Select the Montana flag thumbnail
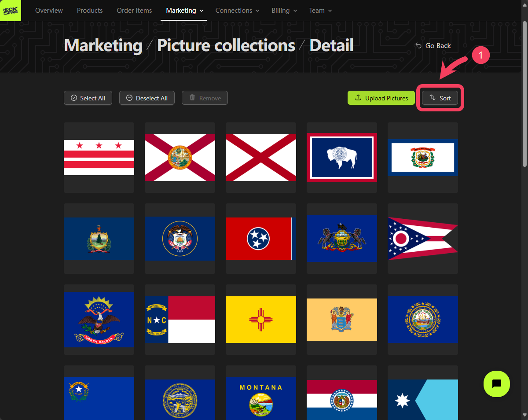The width and height of the screenshot is (528, 420). pyautogui.click(x=261, y=393)
